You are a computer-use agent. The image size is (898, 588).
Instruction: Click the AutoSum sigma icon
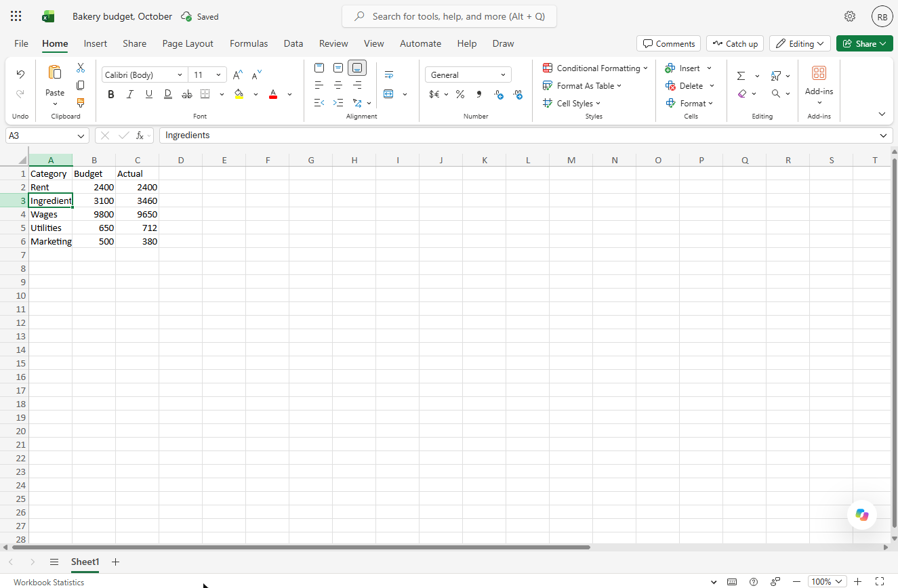click(x=741, y=76)
